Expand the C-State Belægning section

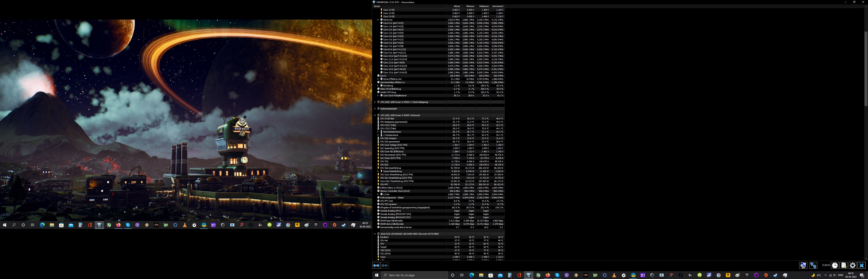tap(375, 102)
